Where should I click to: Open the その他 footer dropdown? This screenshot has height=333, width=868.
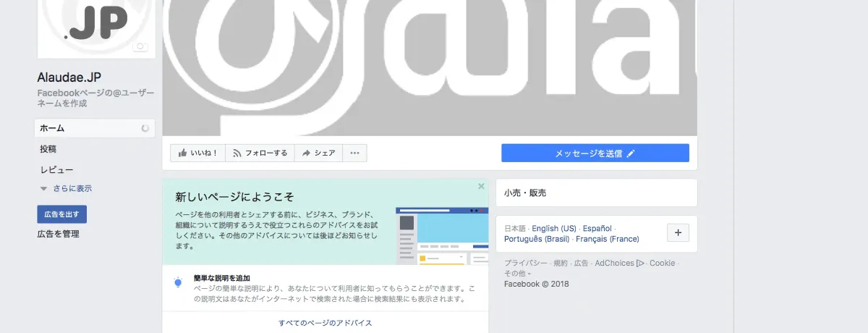point(516,274)
